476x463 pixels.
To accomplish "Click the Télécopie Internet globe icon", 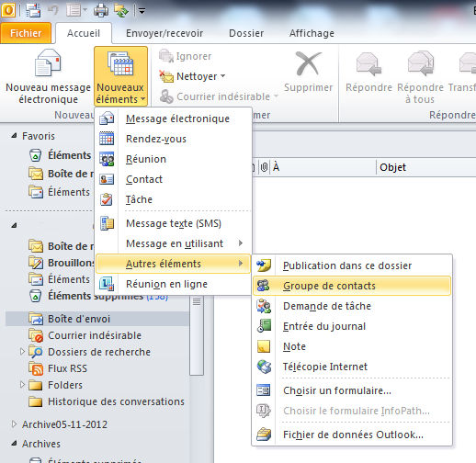I will pos(264,367).
